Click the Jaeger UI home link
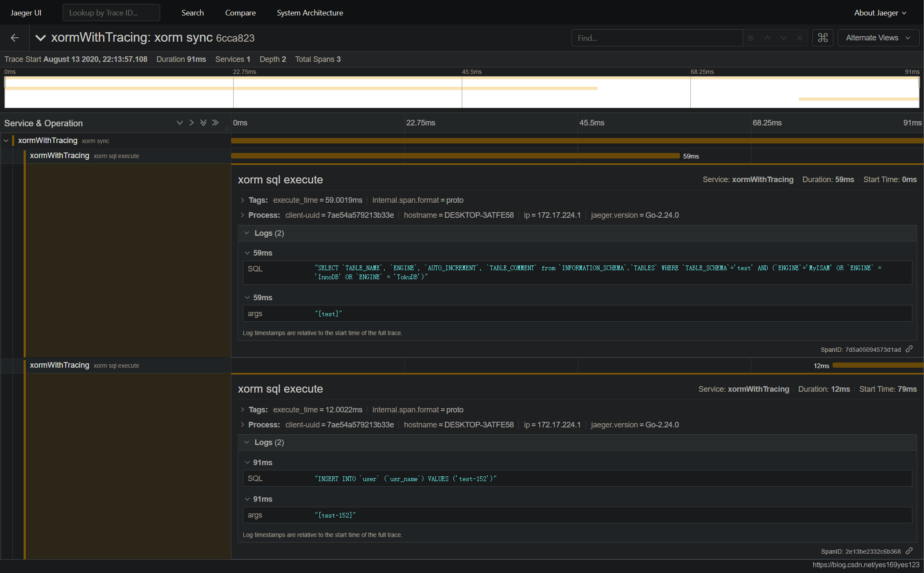The height and width of the screenshot is (573, 924). (x=26, y=13)
